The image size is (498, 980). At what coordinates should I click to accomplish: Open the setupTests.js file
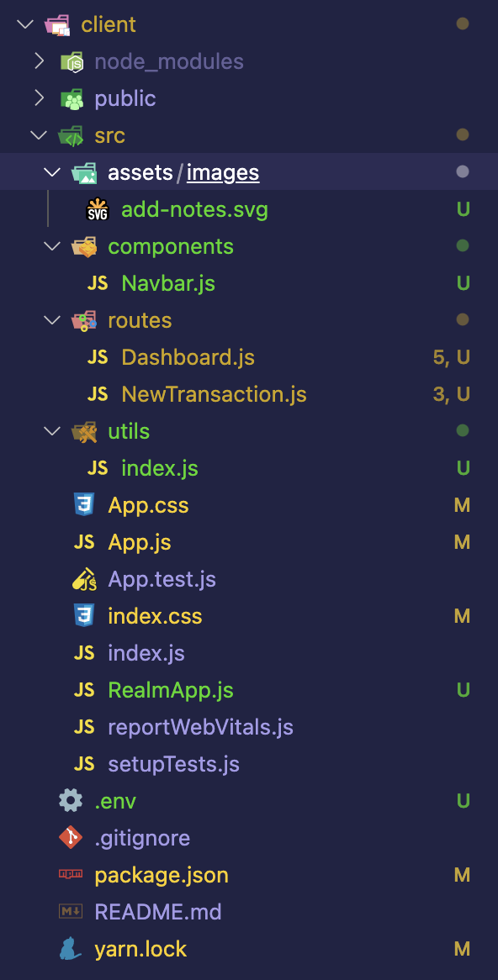tap(174, 764)
